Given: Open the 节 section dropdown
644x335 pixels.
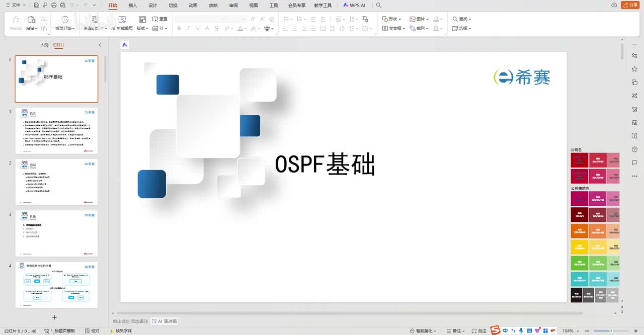Looking at the screenshot, I should [x=160, y=29].
